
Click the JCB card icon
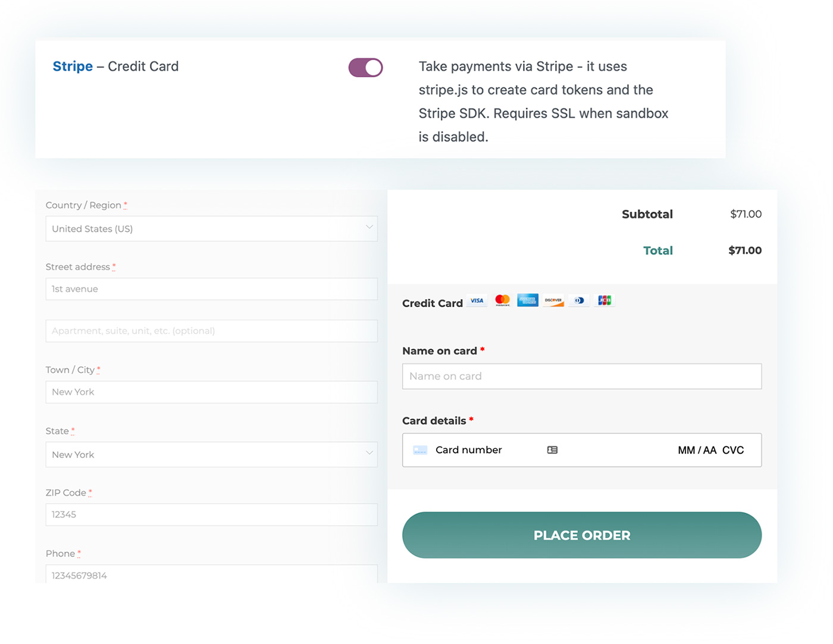(x=605, y=301)
